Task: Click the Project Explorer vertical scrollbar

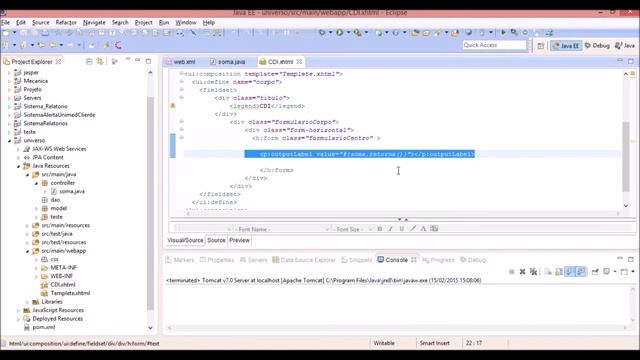Action: (150, 203)
